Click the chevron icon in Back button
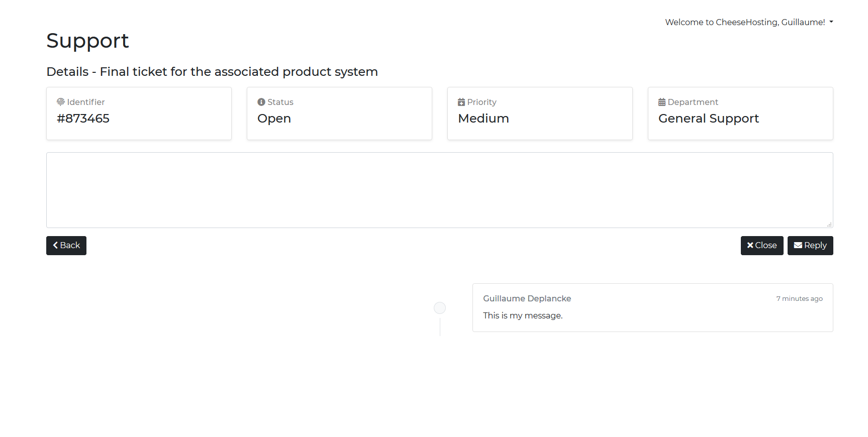The image size is (868, 437). click(55, 246)
